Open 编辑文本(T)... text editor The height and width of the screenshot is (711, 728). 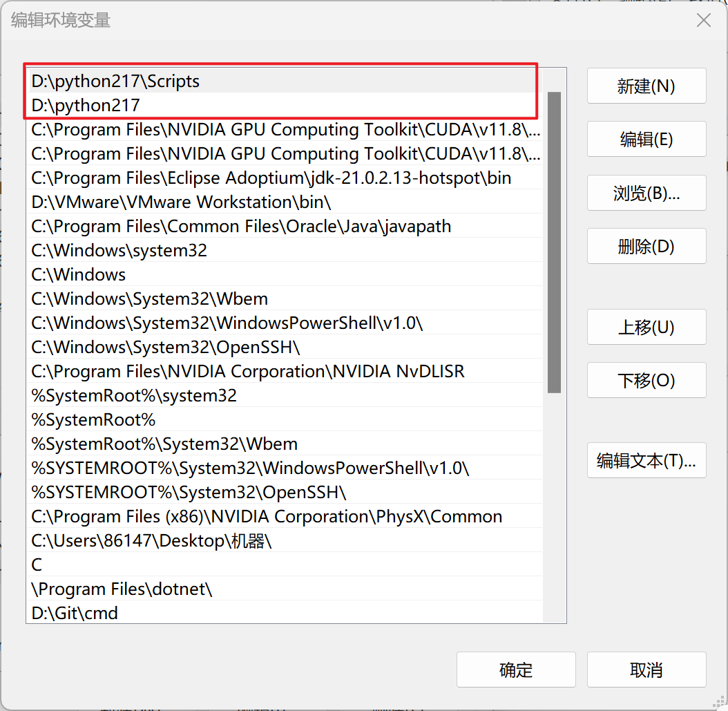(x=646, y=461)
